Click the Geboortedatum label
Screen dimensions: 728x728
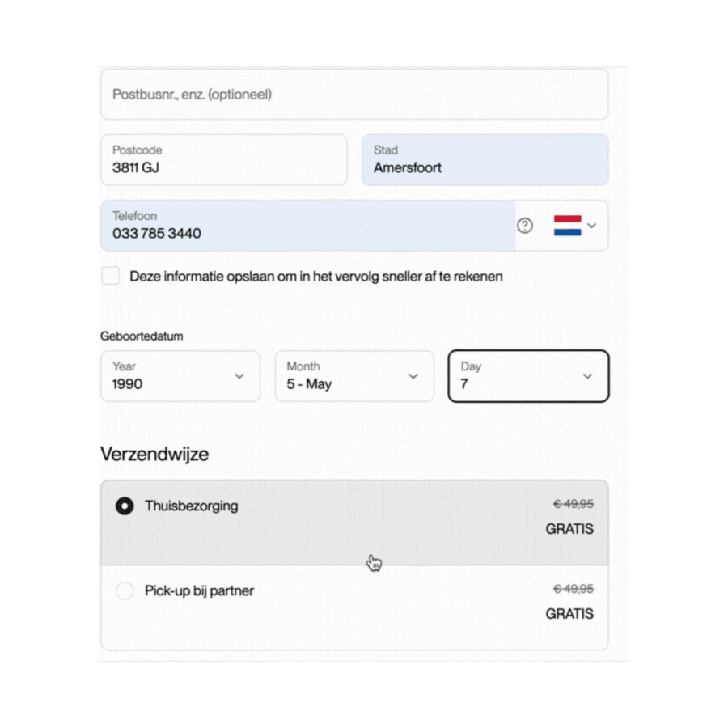(x=142, y=336)
